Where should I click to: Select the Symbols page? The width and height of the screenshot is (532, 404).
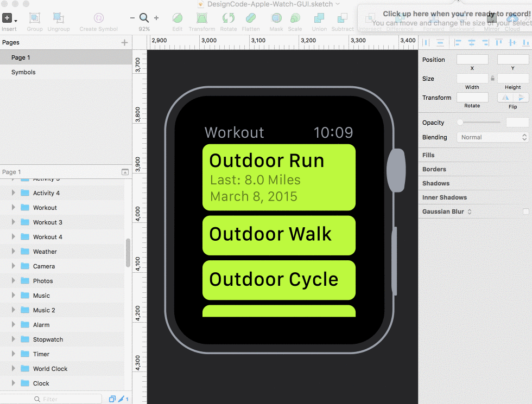coord(23,72)
